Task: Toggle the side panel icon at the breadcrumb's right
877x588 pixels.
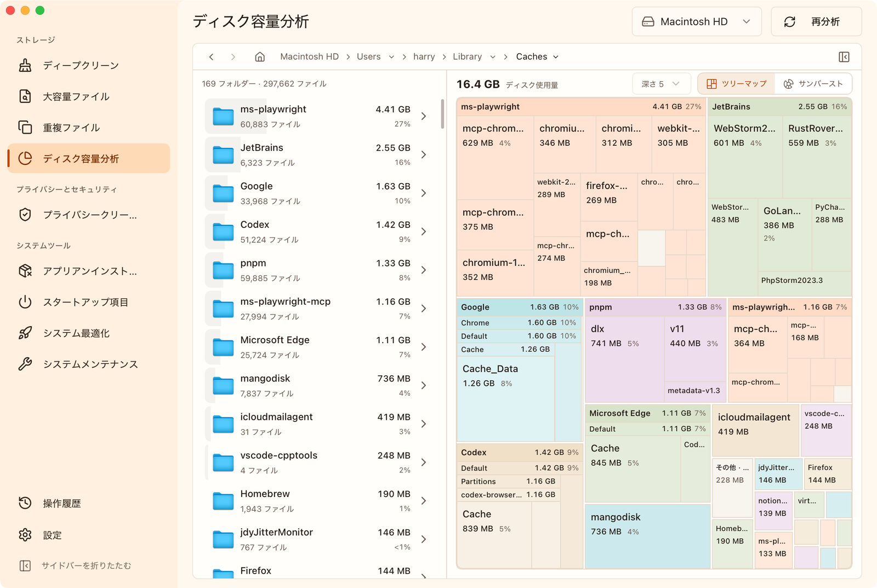Action: tap(844, 57)
